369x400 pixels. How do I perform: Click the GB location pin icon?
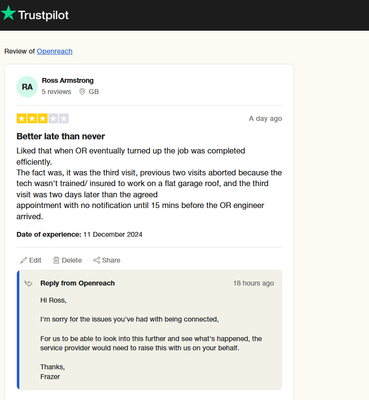82,92
